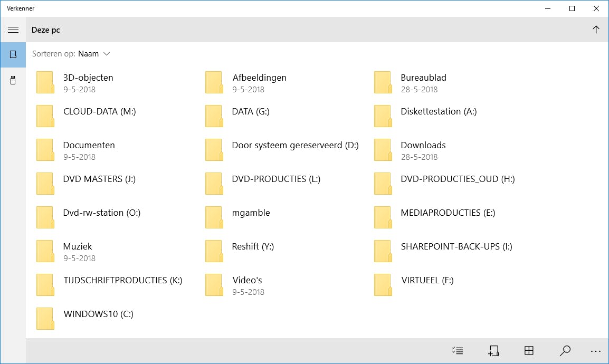Change layout with the grid view icon
The image size is (609, 364).
529,351
